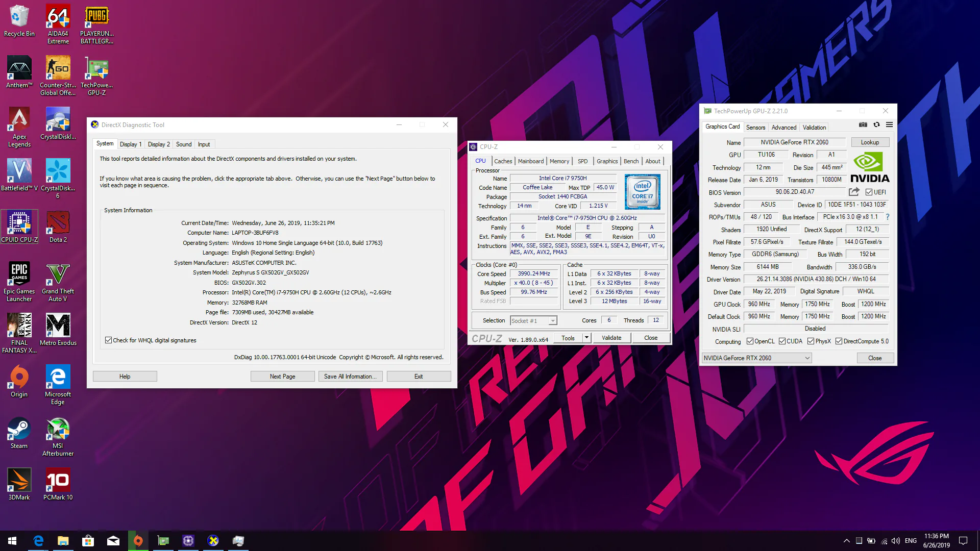Select the CrystalDiskMark 6 desktop shortcut
The image size is (980, 551).
tap(58, 179)
